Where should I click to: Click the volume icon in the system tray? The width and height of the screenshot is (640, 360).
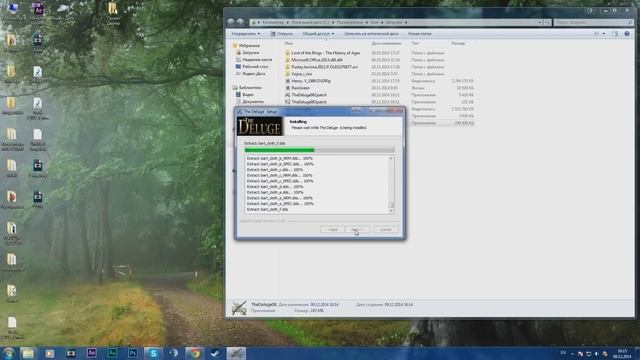[x=596, y=353]
